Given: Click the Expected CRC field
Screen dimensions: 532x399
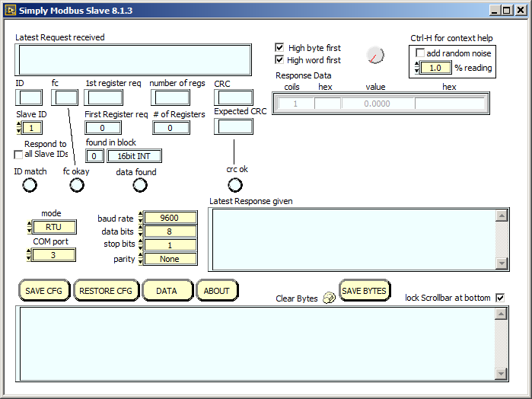Looking at the screenshot, I should [234, 126].
